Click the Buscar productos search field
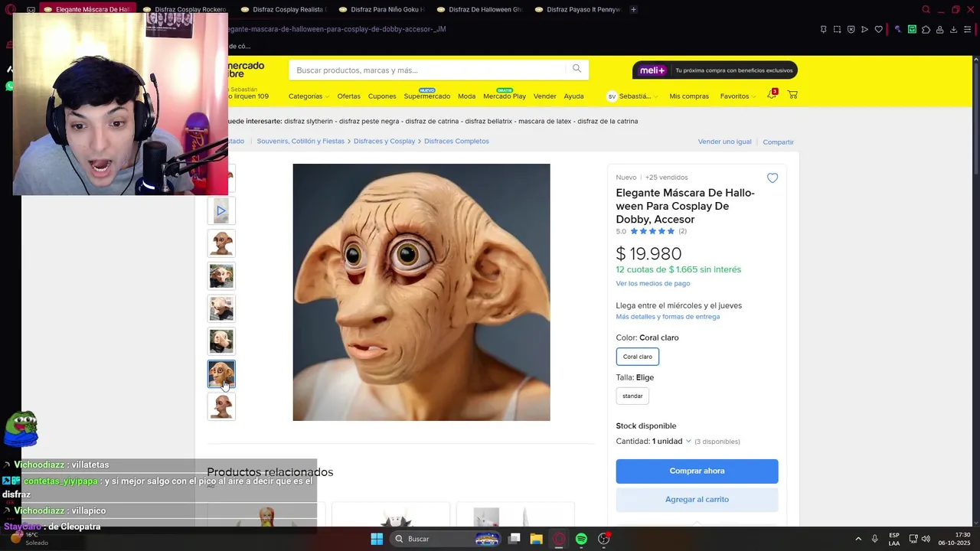Image resolution: width=980 pixels, height=551 pixels. tap(427, 70)
